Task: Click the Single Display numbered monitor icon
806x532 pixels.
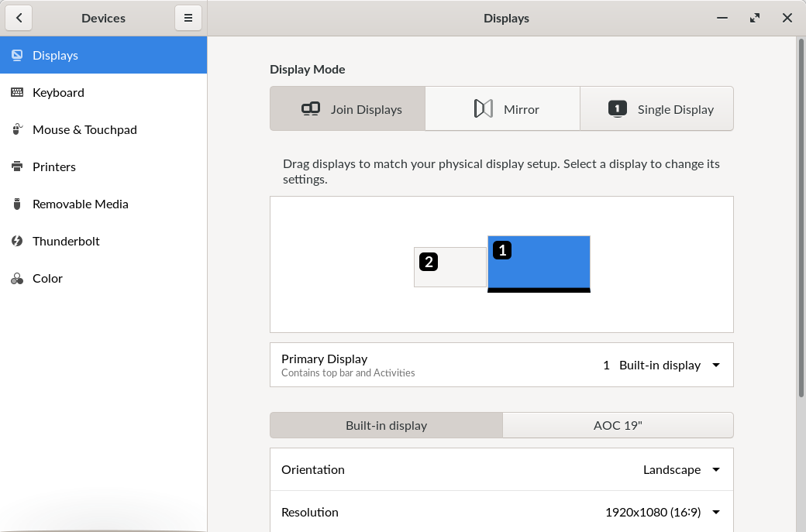Action: pyautogui.click(x=618, y=109)
